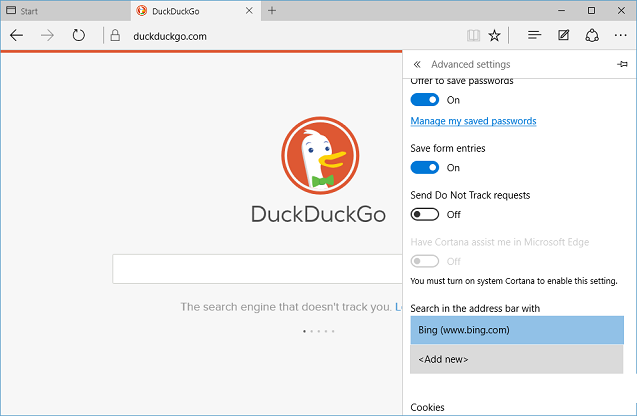The image size is (637, 416).
Task: Click the "Cookies" heading
Action: 427,407
